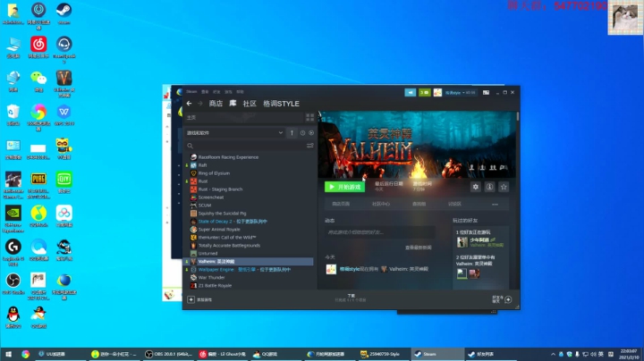Add Valheim to favorites with star

coord(504,187)
